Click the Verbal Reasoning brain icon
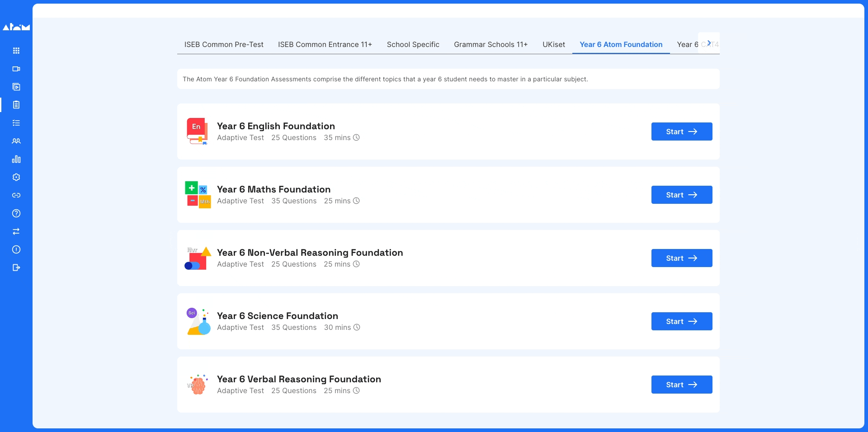The width and height of the screenshot is (868, 432). pyautogui.click(x=198, y=385)
